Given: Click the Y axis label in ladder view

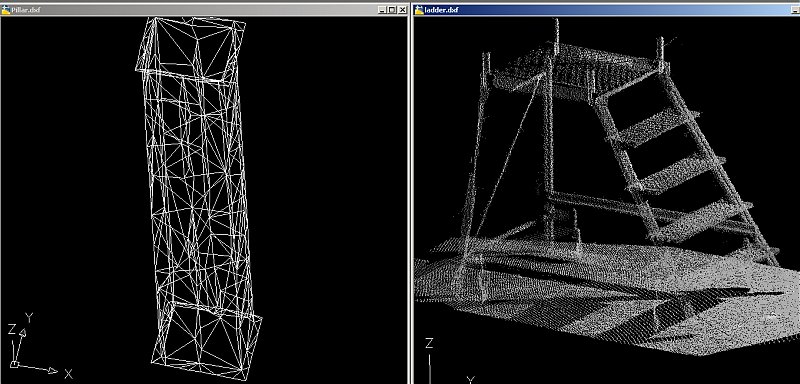Looking at the screenshot, I should coord(471,380).
